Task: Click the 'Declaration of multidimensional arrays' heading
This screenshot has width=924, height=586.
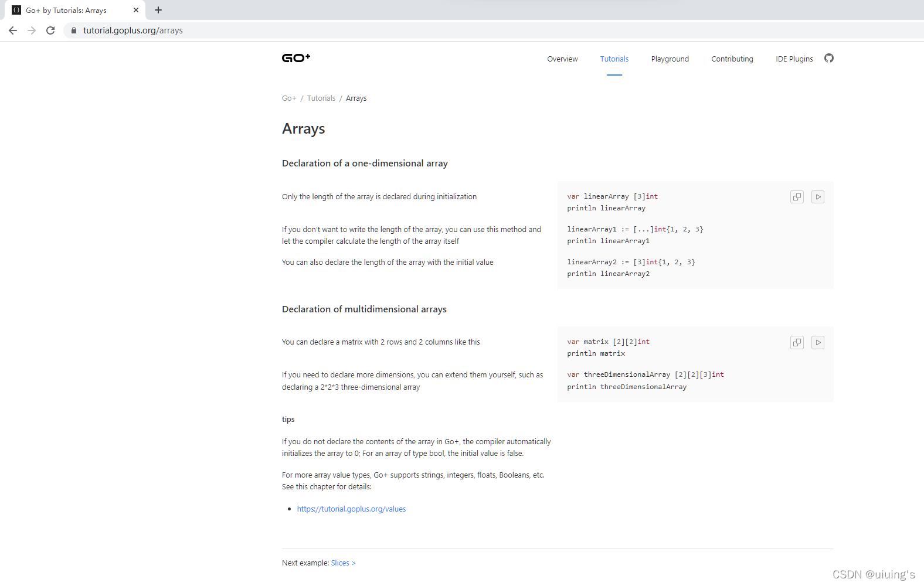Action: tap(364, 309)
